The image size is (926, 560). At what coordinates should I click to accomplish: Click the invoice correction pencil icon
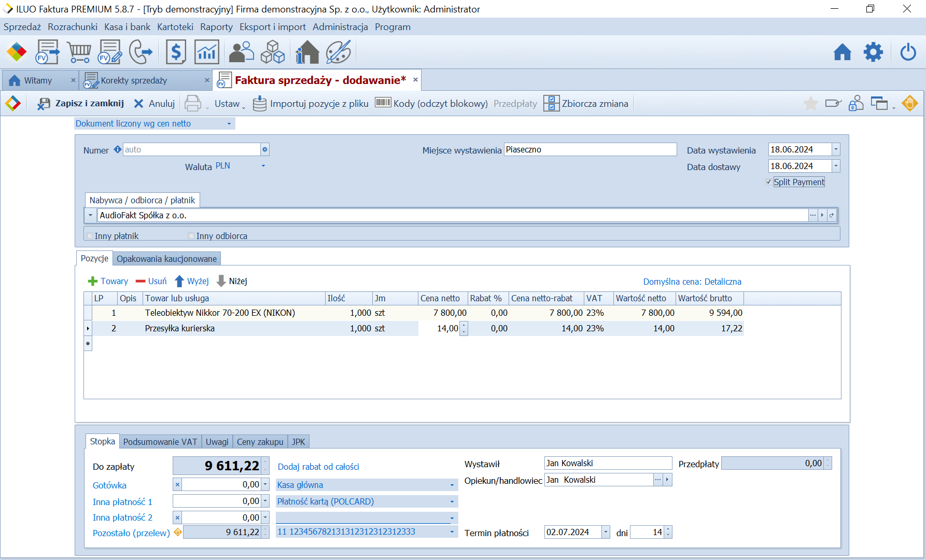click(109, 52)
